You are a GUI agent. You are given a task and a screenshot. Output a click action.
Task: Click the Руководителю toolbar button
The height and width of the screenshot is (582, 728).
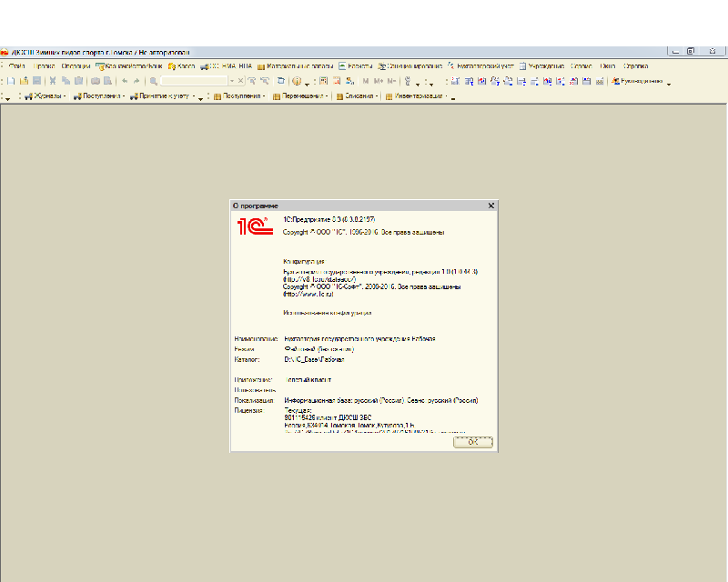pos(637,81)
